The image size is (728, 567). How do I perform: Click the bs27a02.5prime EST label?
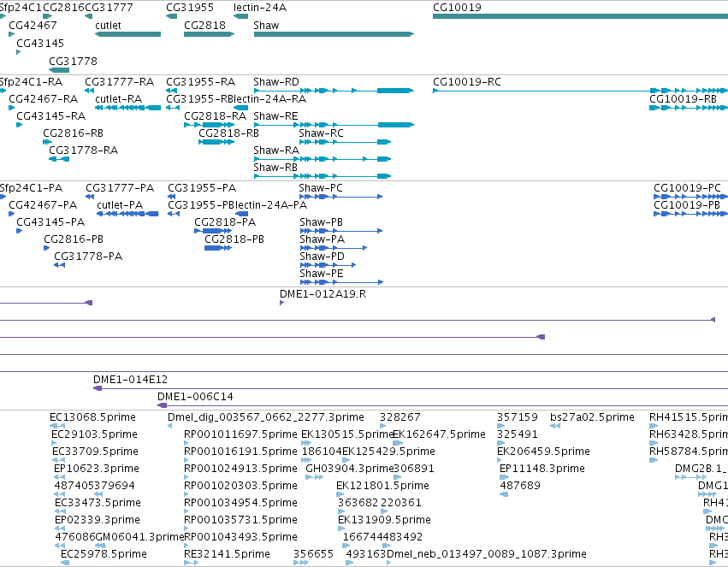pyautogui.click(x=593, y=417)
